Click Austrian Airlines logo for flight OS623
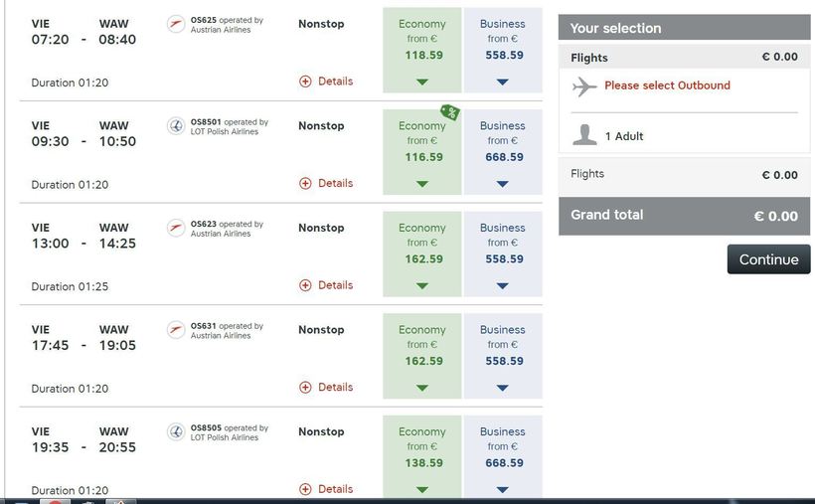 176,228
